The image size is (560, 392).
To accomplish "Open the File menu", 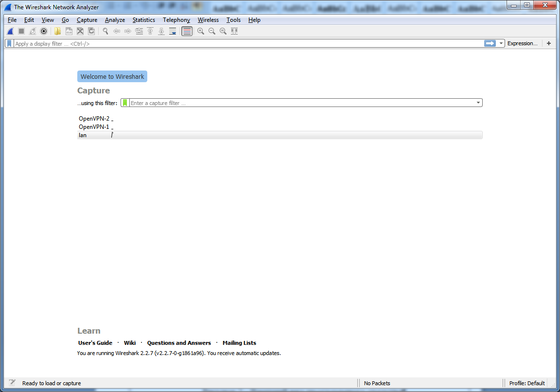I will tap(12, 20).
